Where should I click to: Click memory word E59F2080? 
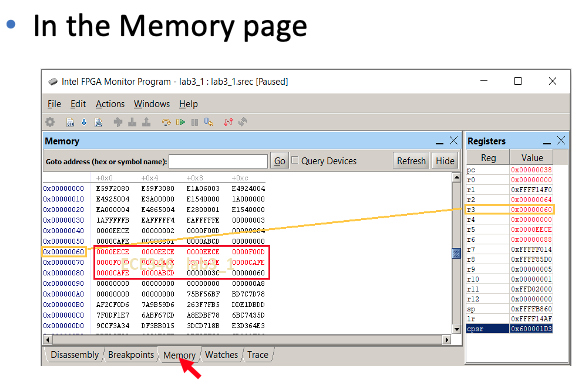click(x=113, y=188)
